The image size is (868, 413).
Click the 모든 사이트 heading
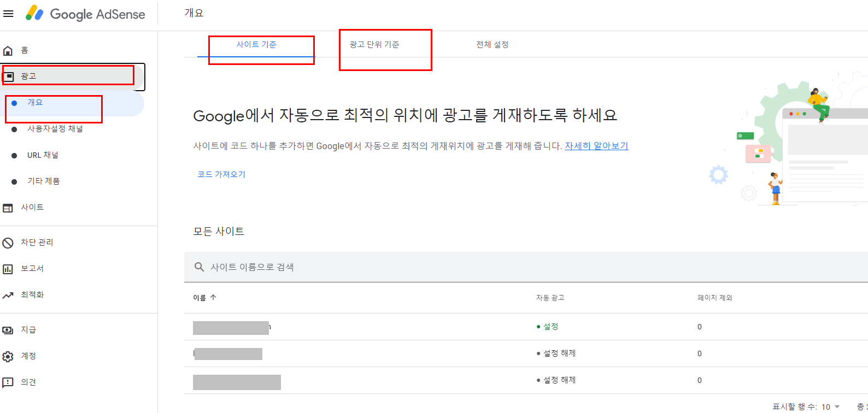point(219,231)
